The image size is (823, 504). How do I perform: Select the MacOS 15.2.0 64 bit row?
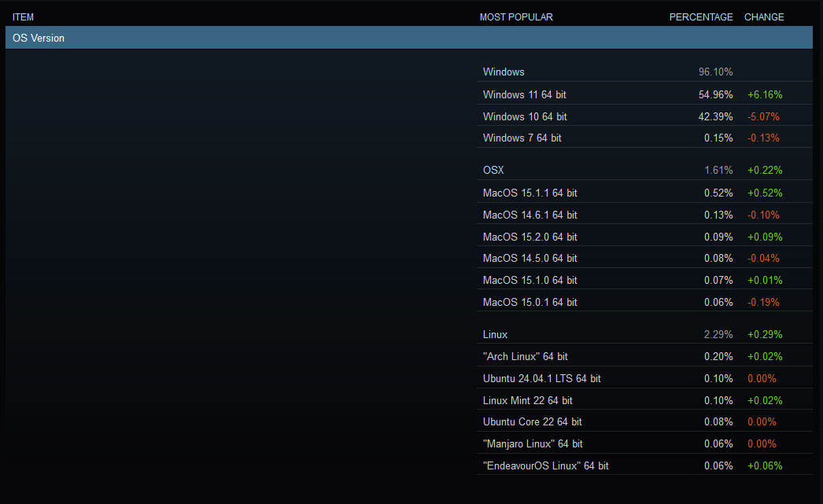pyautogui.click(x=644, y=237)
